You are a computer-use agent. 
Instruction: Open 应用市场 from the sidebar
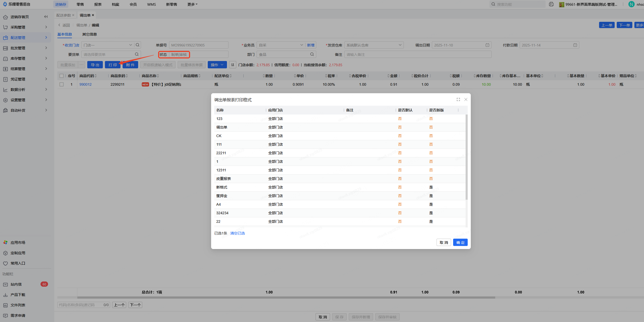[x=18, y=243]
